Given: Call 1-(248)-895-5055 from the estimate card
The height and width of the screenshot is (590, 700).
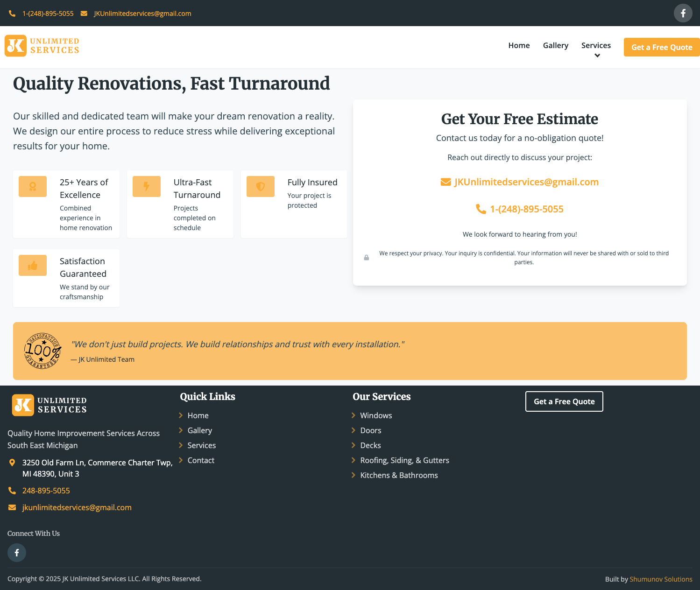Looking at the screenshot, I should pos(527,209).
